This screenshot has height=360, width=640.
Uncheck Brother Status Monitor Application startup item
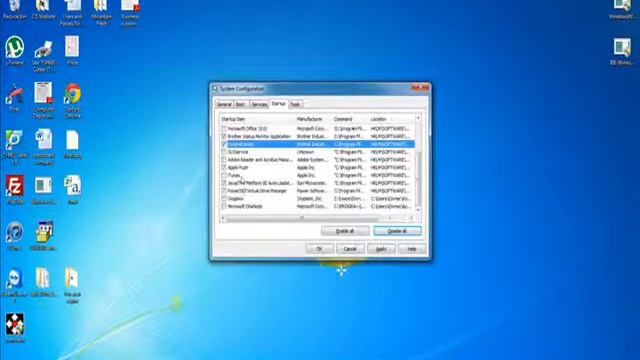224,136
